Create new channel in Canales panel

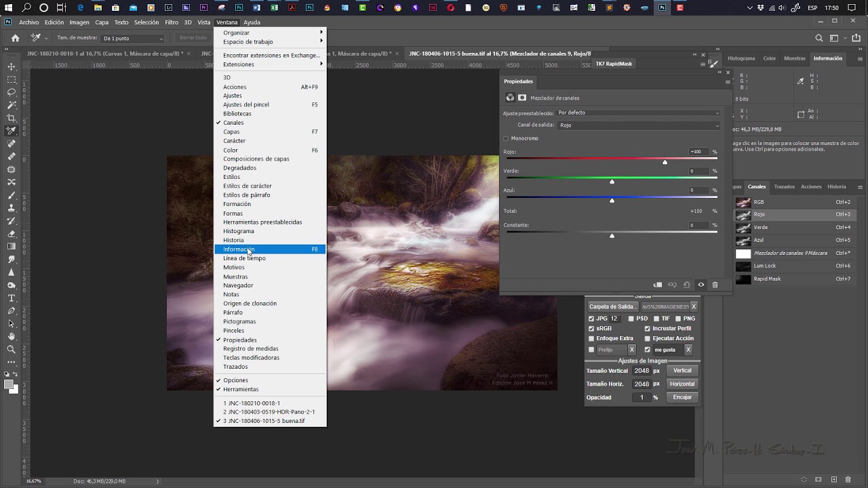pos(834,480)
